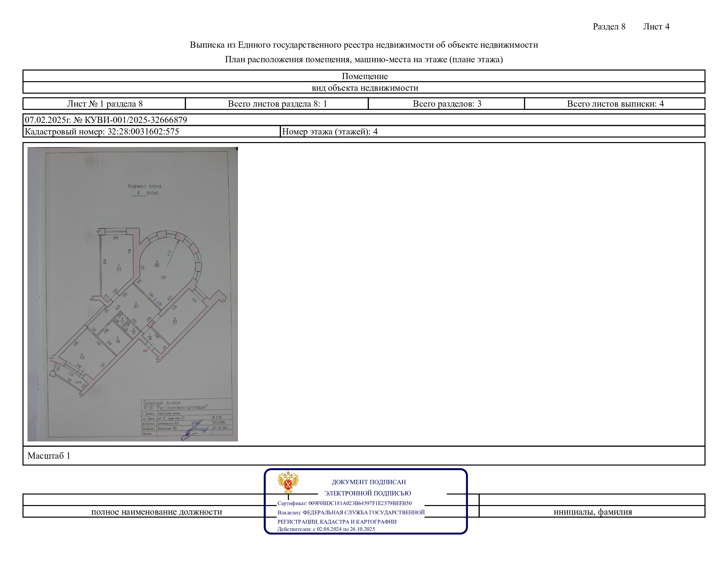This screenshot has height=563, width=728.
Task: Click the 'Номер этажа (этажей): 4' cell
Action: pyautogui.click(x=330, y=131)
